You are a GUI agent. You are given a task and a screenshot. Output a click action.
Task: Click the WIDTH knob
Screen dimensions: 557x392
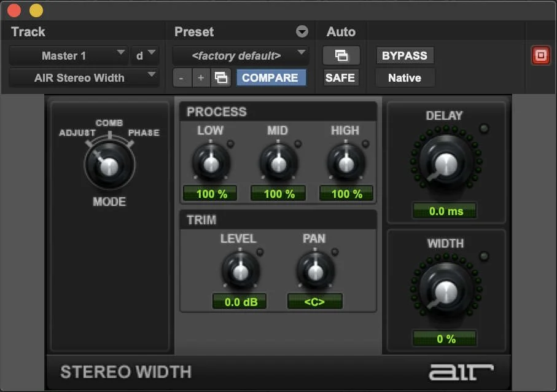click(x=446, y=289)
